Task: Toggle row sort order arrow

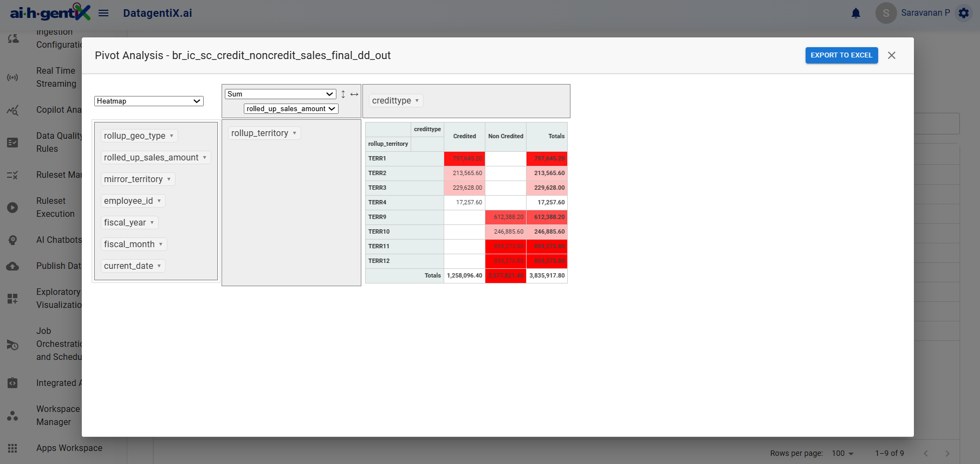Action: (x=343, y=94)
